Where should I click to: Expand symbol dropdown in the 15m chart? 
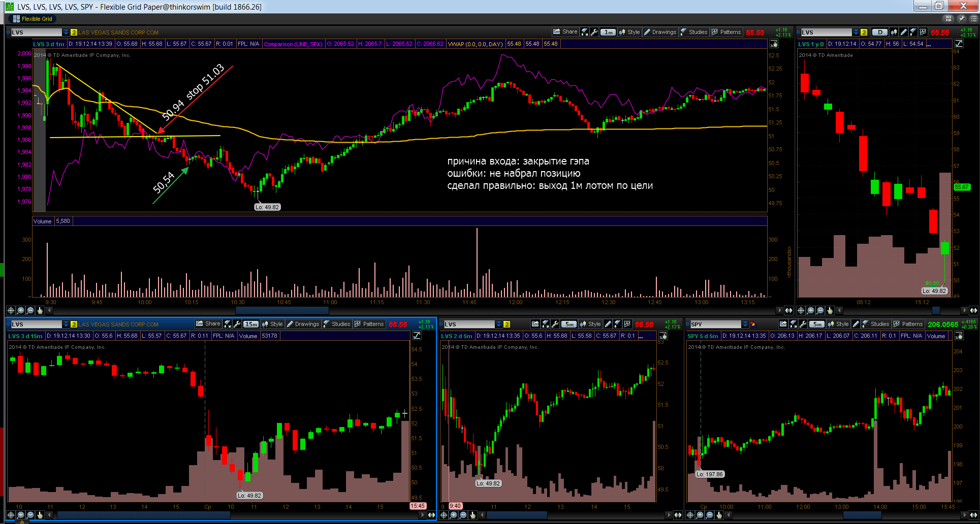tap(66, 324)
